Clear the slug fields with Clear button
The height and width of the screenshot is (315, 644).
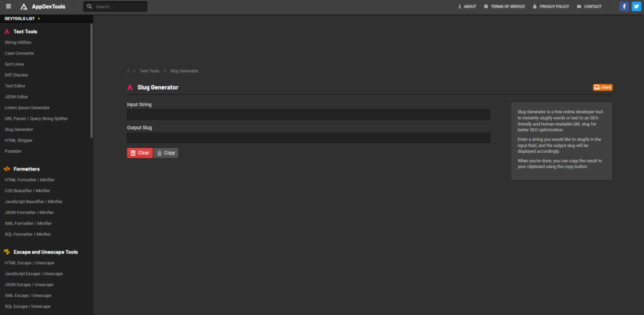140,153
